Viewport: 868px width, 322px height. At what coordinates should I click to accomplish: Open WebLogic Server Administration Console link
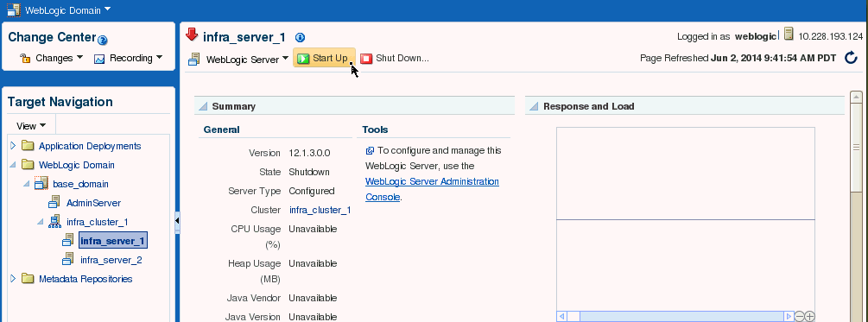[x=432, y=189]
